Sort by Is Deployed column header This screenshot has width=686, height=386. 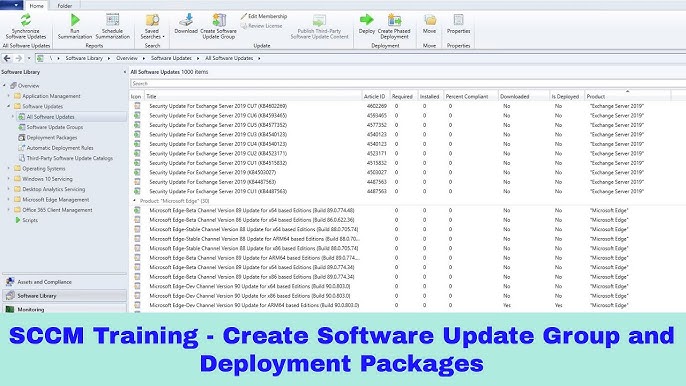(567, 96)
